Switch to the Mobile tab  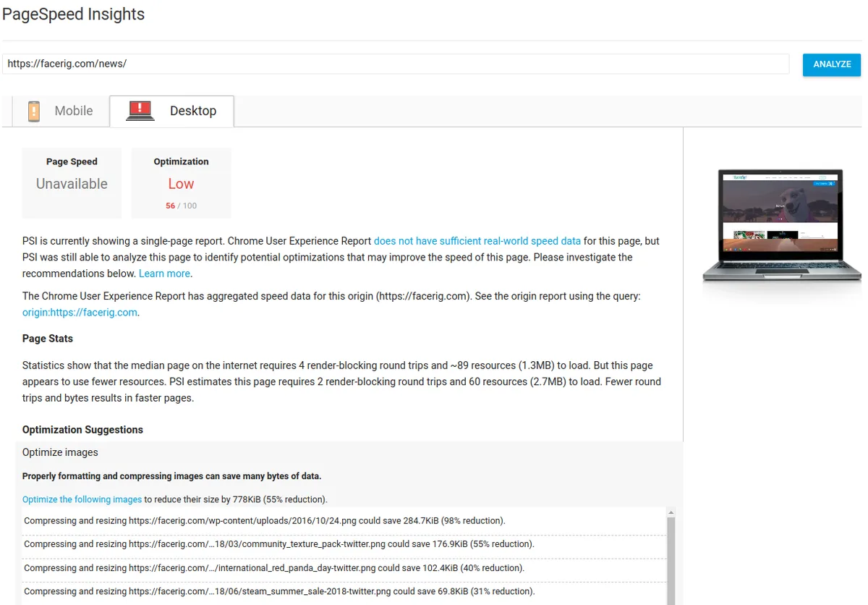pyautogui.click(x=61, y=111)
